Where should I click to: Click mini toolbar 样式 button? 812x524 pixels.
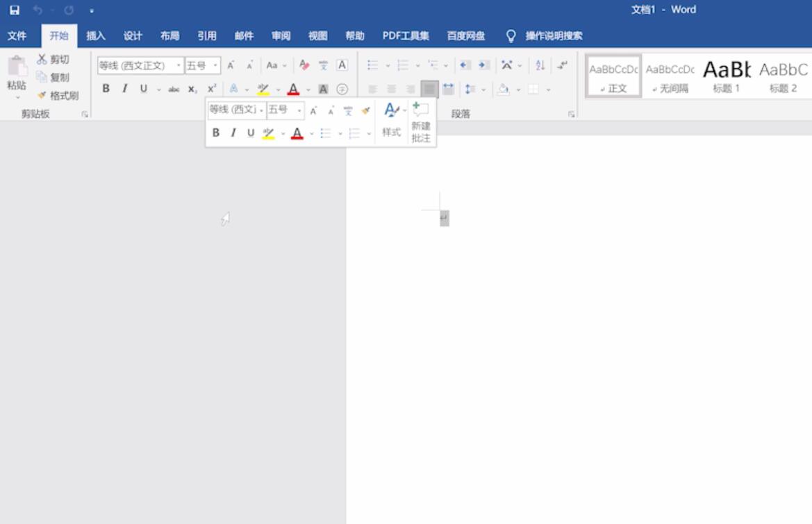392,119
